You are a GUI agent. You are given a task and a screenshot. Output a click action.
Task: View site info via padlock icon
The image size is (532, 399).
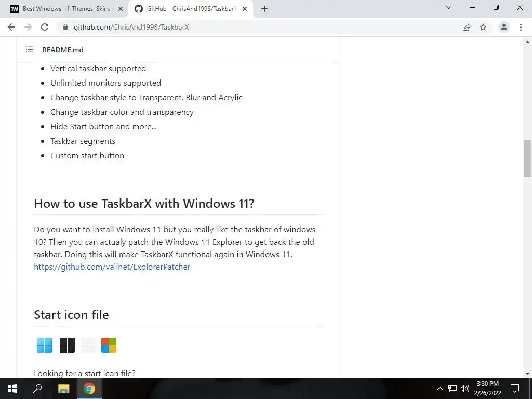pos(65,27)
